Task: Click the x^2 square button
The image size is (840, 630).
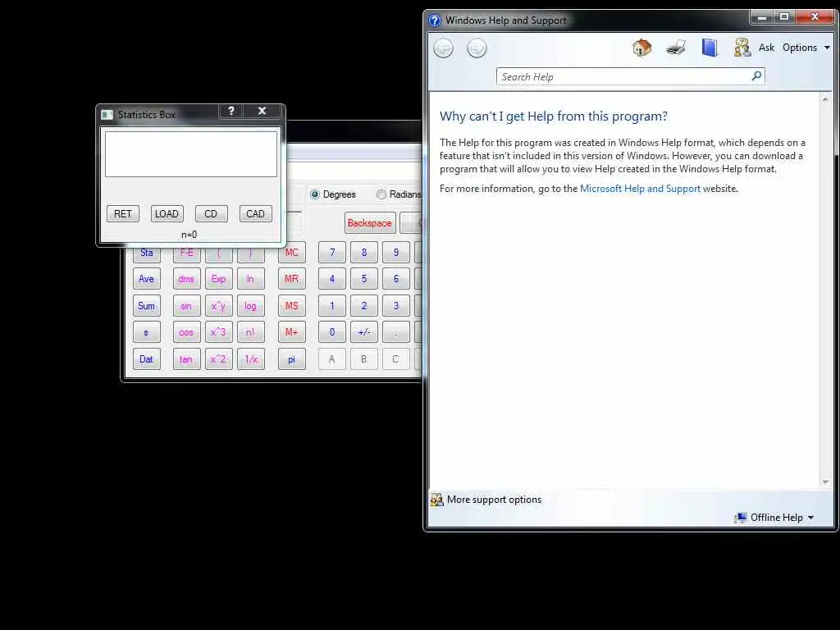Action: [x=218, y=359]
